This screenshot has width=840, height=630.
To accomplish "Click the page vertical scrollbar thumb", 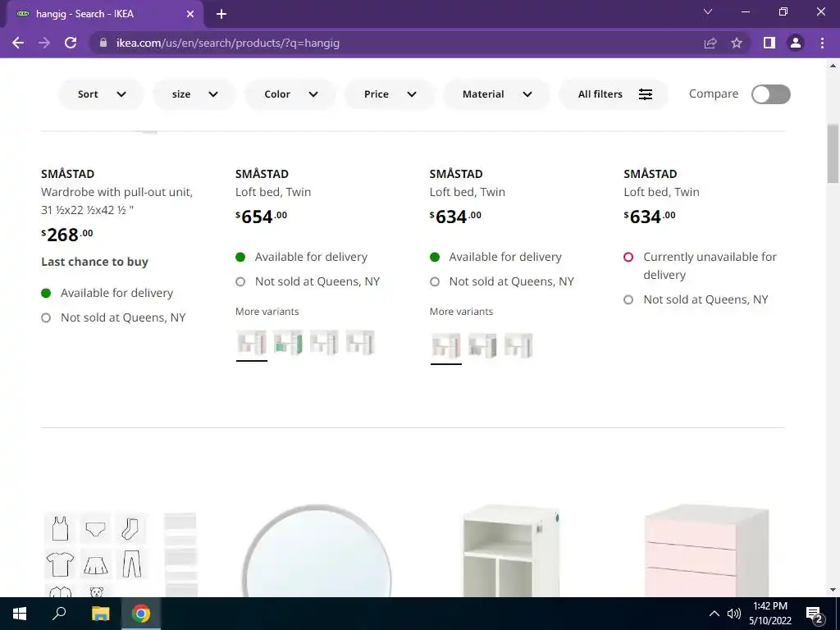I will click(833, 154).
